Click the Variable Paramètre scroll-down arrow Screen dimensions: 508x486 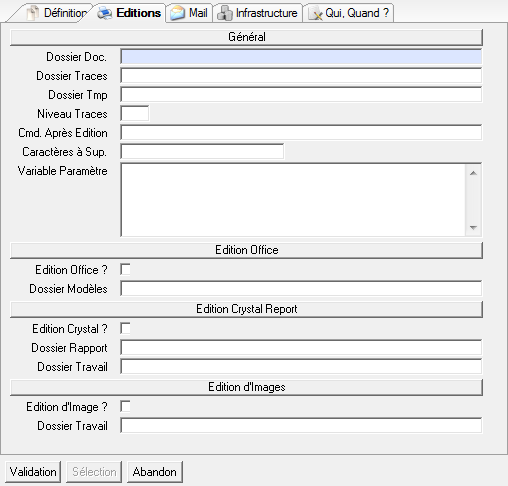pyautogui.click(x=473, y=228)
